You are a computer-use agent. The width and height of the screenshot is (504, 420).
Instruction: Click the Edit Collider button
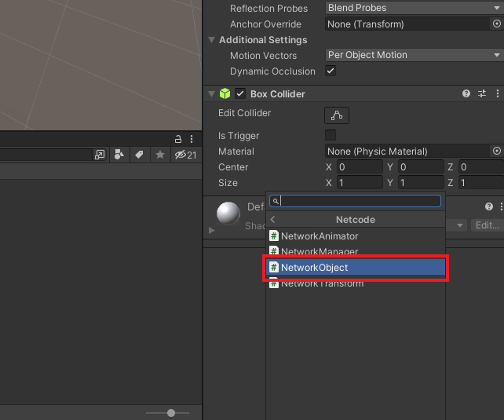[337, 115]
